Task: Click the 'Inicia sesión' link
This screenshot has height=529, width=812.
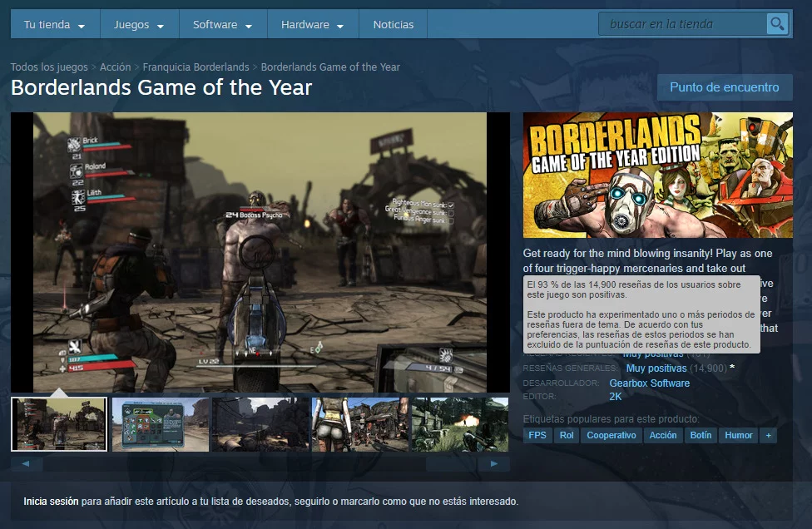Action: tap(51, 501)
